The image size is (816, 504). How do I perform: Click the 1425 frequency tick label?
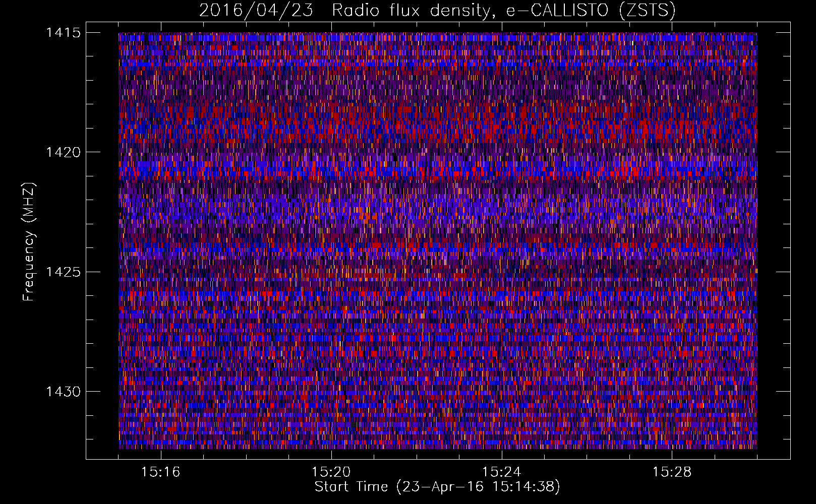(64, 272)
